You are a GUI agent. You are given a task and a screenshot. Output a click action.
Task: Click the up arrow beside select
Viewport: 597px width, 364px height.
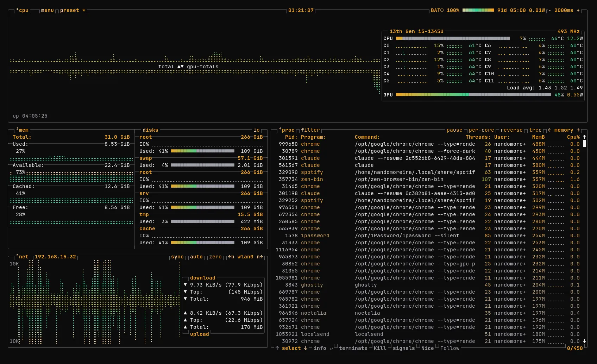pos(277,348)
